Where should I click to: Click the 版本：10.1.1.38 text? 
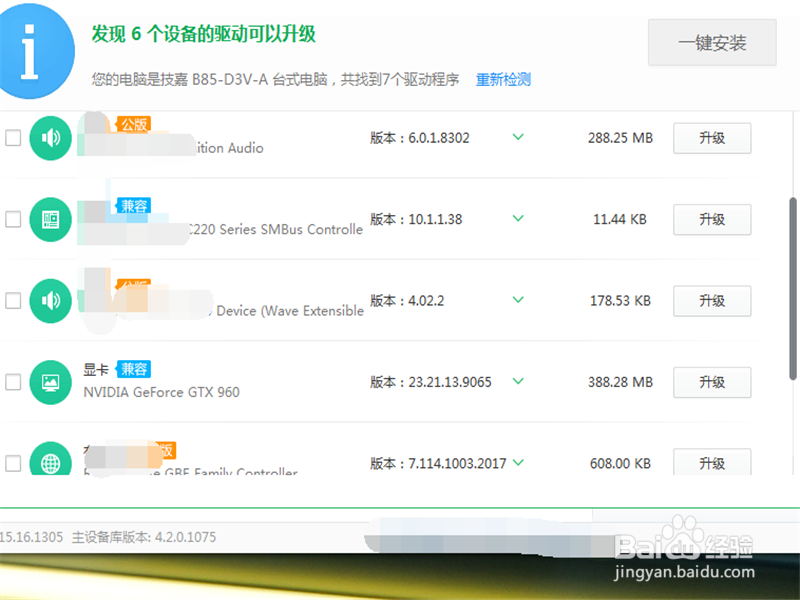(x=416, y=219)
